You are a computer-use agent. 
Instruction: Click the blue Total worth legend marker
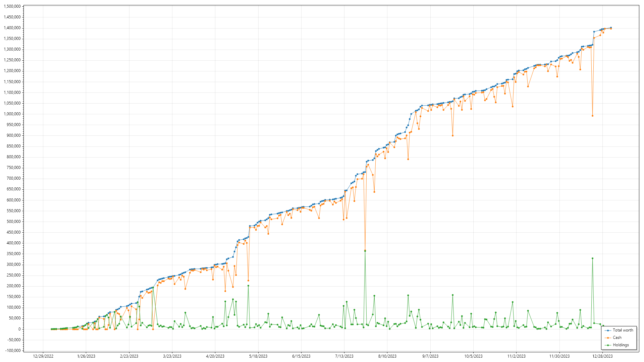[x=608, y=330]
